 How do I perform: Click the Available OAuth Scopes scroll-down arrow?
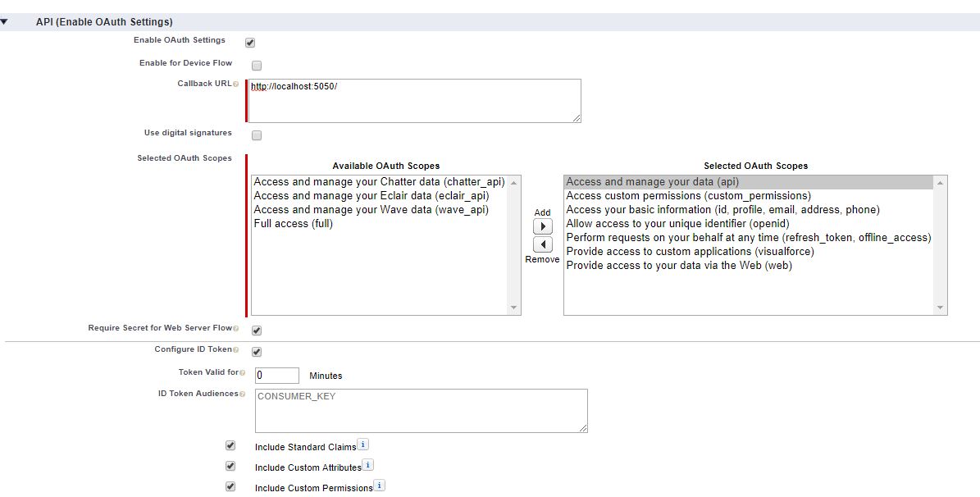(513, 308)
